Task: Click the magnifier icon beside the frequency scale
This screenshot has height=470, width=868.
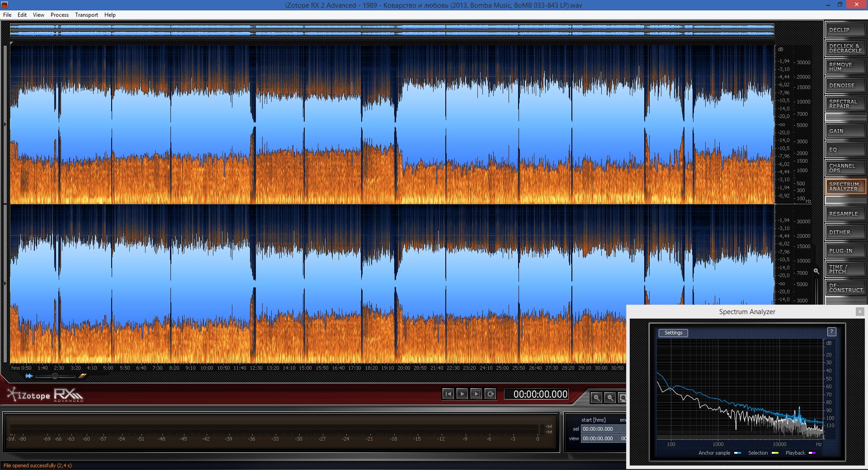Action: [x=816, y=271]
